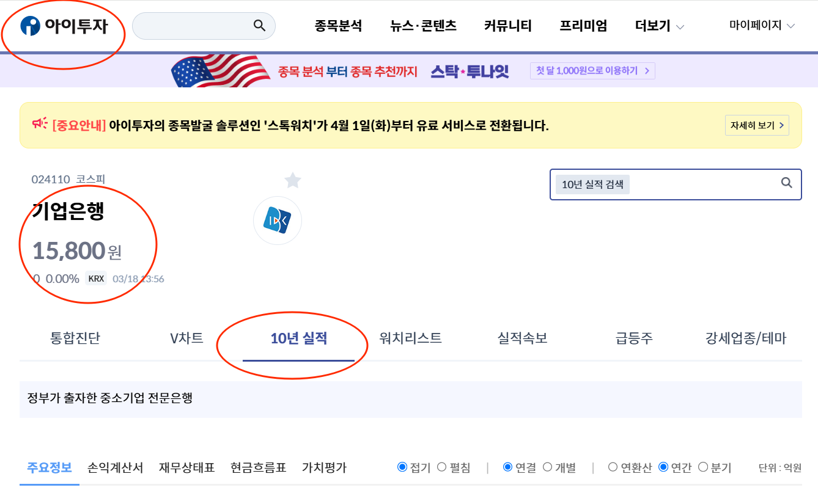Click the search magnifier in the top bar
The height and width of the screenshot is (504, 818).
259,26
